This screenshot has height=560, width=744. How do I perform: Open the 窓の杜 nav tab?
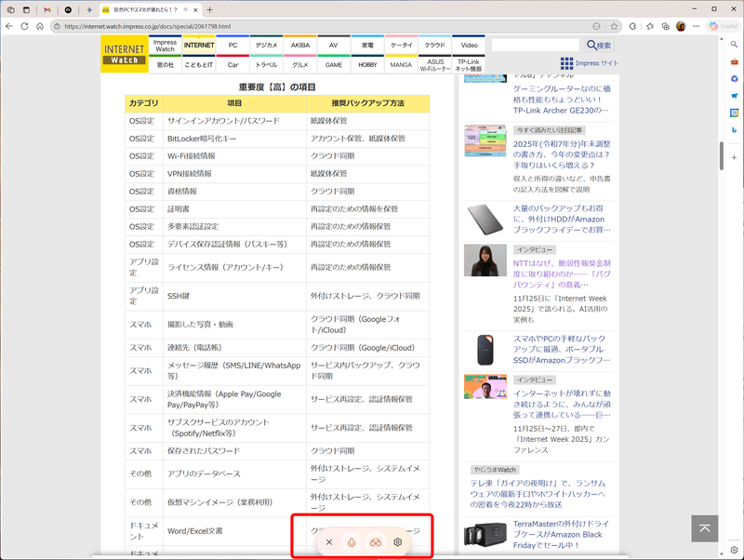click(x=166, y=64)
